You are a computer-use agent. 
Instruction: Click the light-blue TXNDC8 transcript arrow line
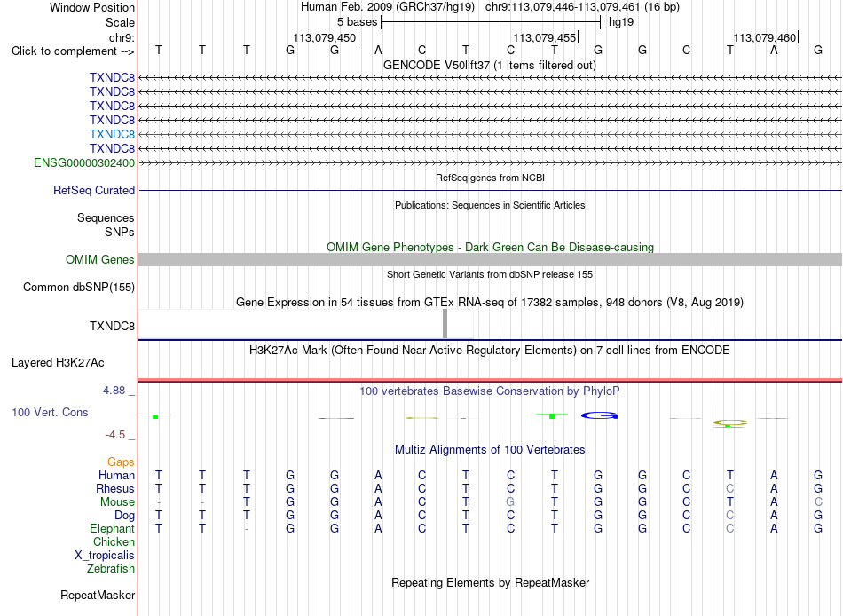click(x=490, y=134)
